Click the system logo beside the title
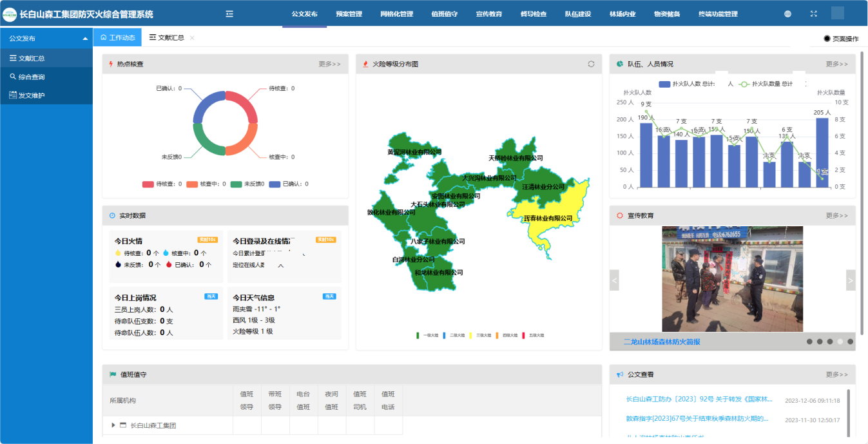 pos(10,14)
